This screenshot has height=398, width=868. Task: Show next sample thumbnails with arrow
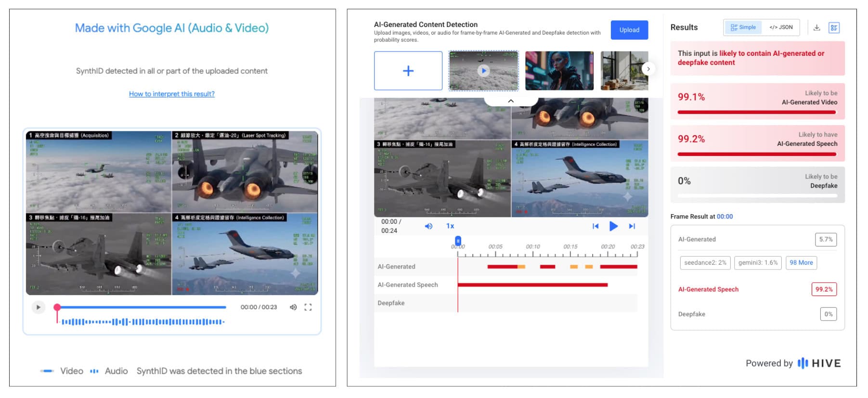pos(648,69)
